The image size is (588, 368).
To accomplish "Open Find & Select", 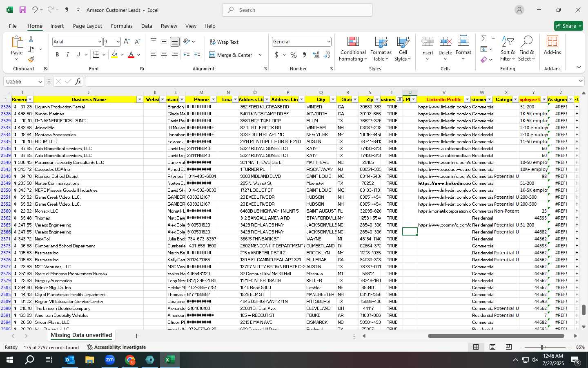I will tap(527, 49).
